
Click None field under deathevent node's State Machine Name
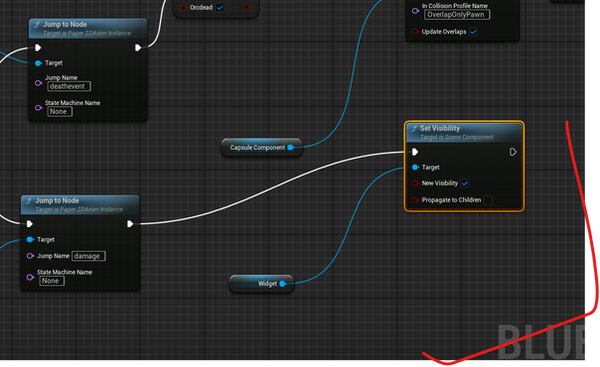pyautogui.click(x=60, y=112)
